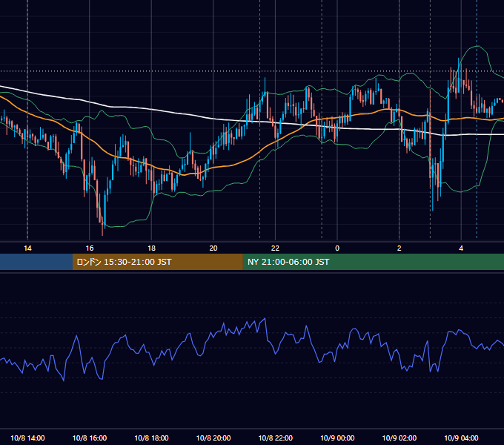Click the 16 hour axis label
This screenshot has width=504, height=445.
pyautogui.click(x=90, y=248)
